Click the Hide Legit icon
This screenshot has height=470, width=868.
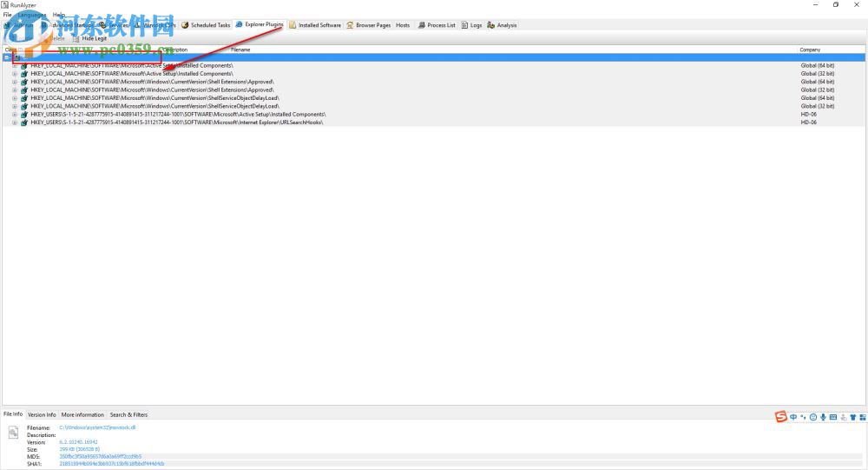click(76, 39)
